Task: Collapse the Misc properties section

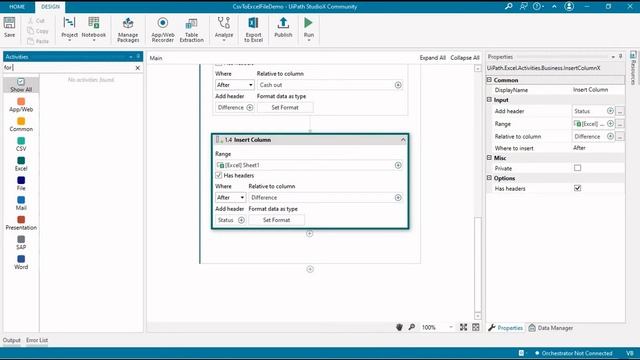Action: 489,158
